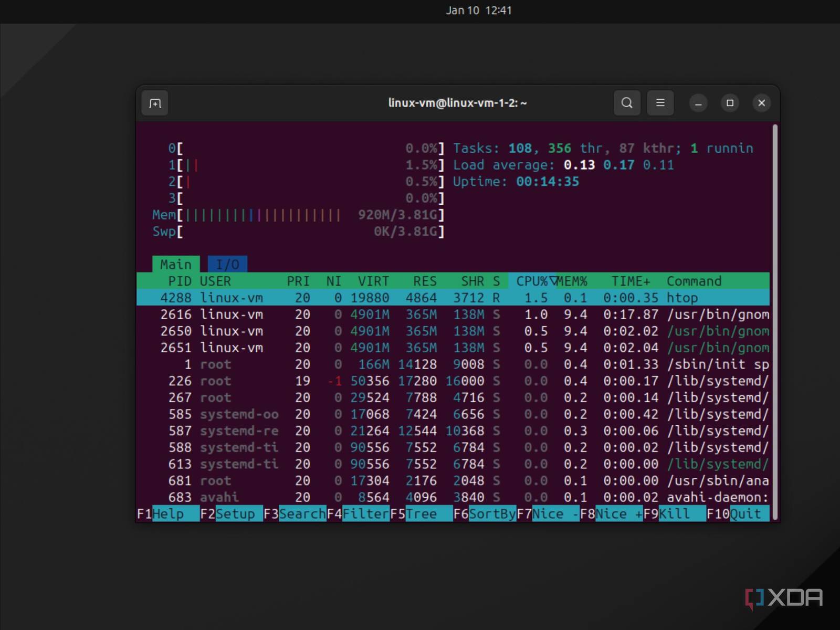Switch to the I/O tab in htop
The height and width of the screenshot is (630, 840).
[227, 264]
